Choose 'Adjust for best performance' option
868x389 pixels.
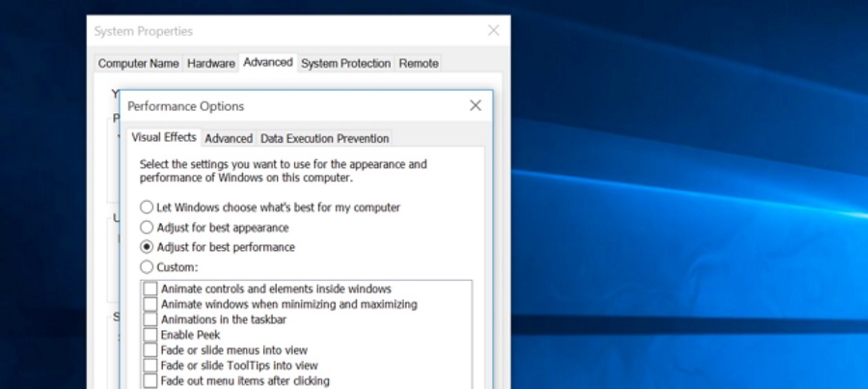click(x=147, y=247)
